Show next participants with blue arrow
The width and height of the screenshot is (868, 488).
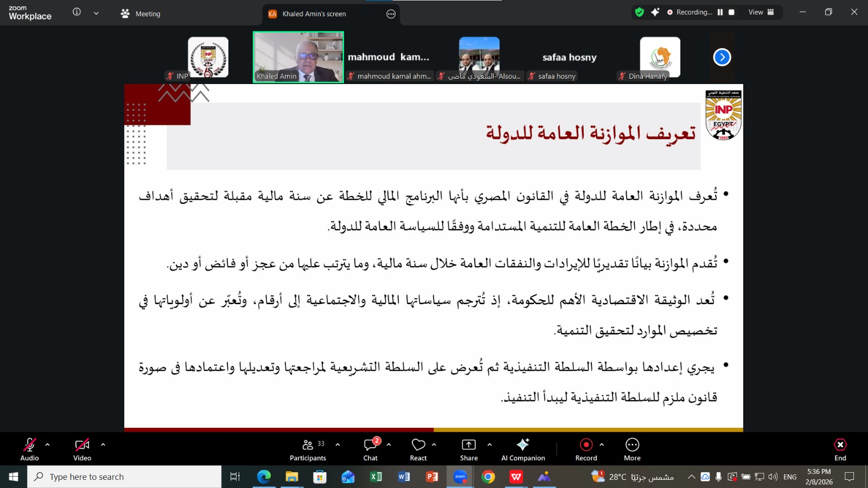coord(722,57)
